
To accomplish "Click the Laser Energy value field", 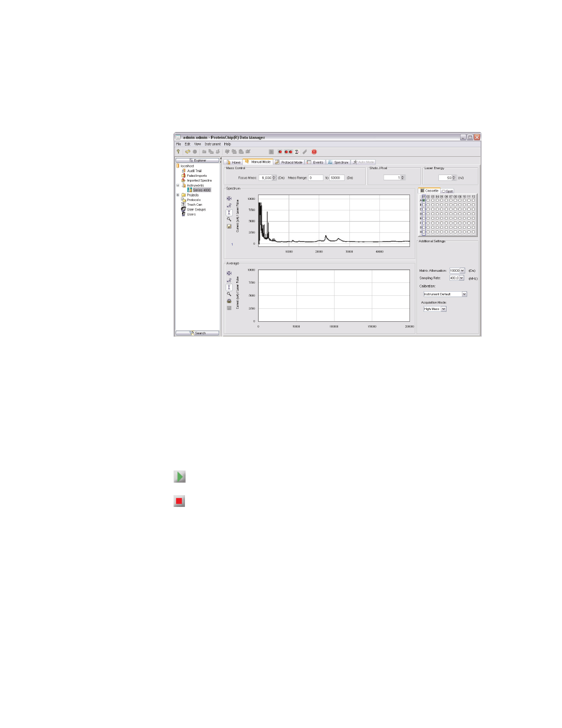I will 445,177.
